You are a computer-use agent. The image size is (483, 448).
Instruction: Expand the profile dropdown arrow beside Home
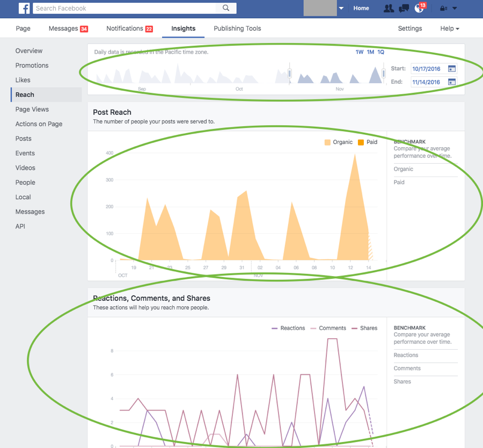pos(341,9)
